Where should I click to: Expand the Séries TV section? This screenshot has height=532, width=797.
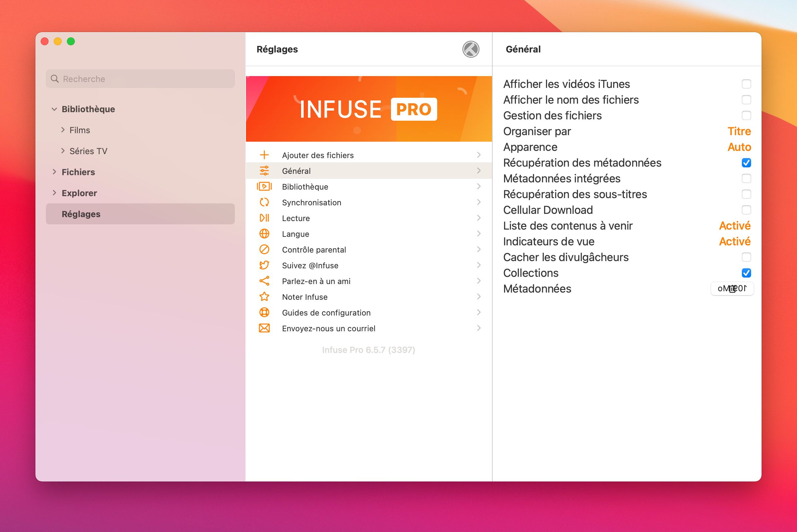point(63,151)
